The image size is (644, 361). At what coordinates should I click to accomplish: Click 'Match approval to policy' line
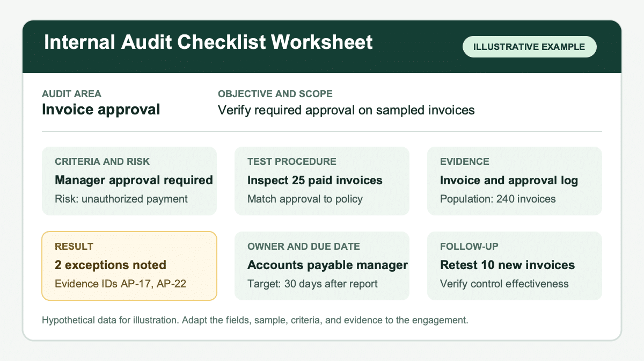[305, 199]
